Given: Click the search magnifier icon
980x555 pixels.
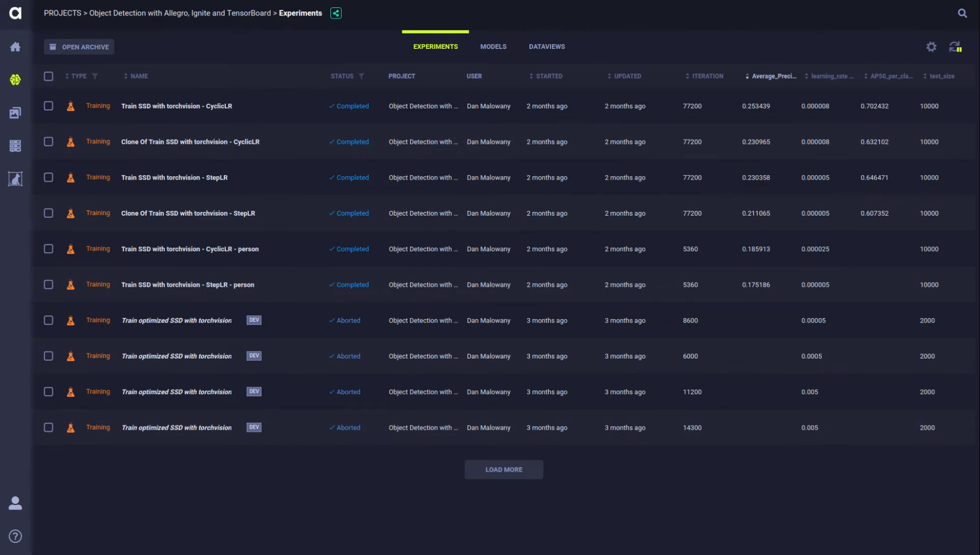Looking at the screenshot, I should tap(962, 13).
